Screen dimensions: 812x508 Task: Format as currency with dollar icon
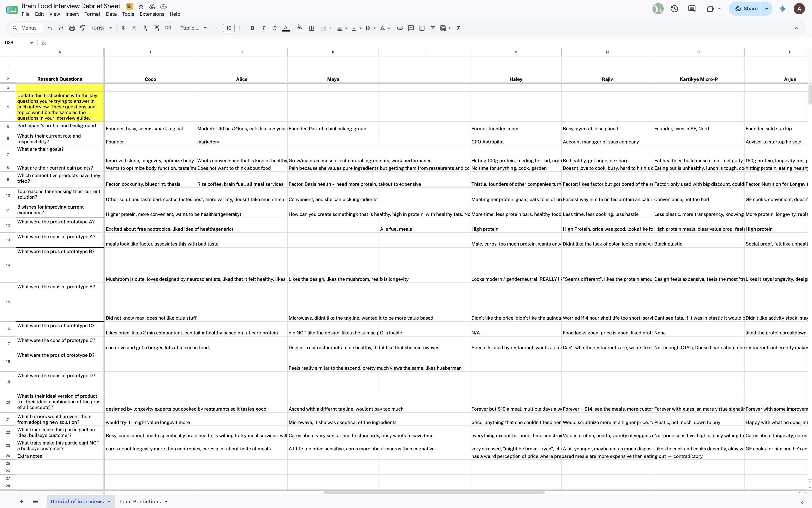124,28
